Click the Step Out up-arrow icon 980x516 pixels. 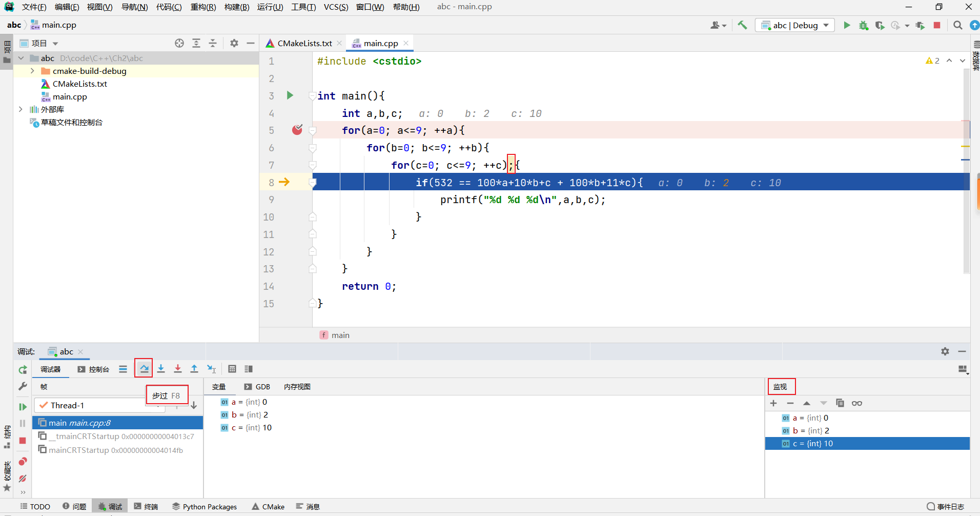click(194, 369)
